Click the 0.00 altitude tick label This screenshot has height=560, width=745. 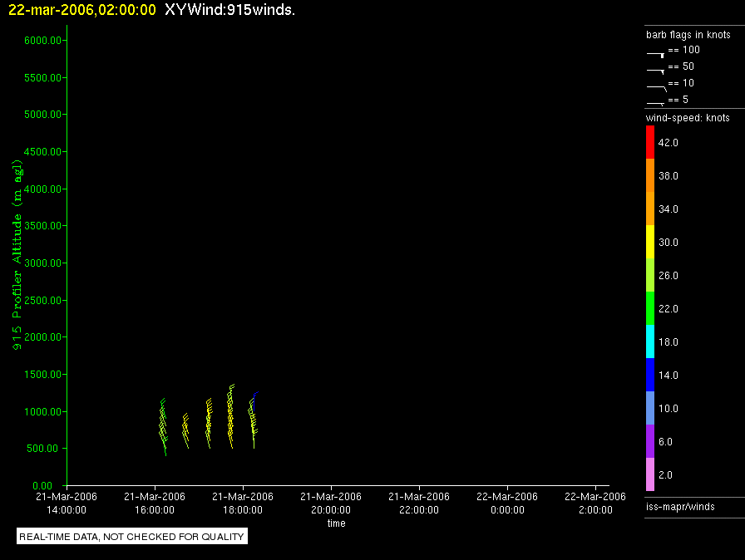point(42,485)
